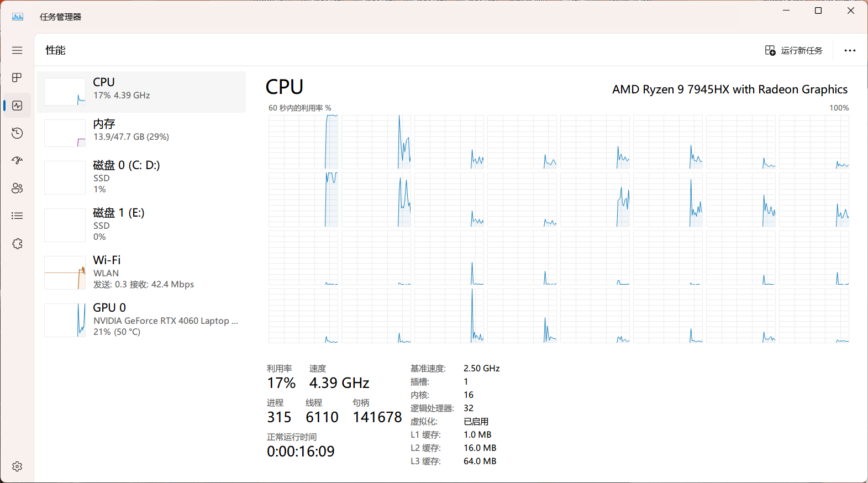Viewport: 868px width, 483px height.
Task: Click the 运行新任务 button
Action: 793,50
